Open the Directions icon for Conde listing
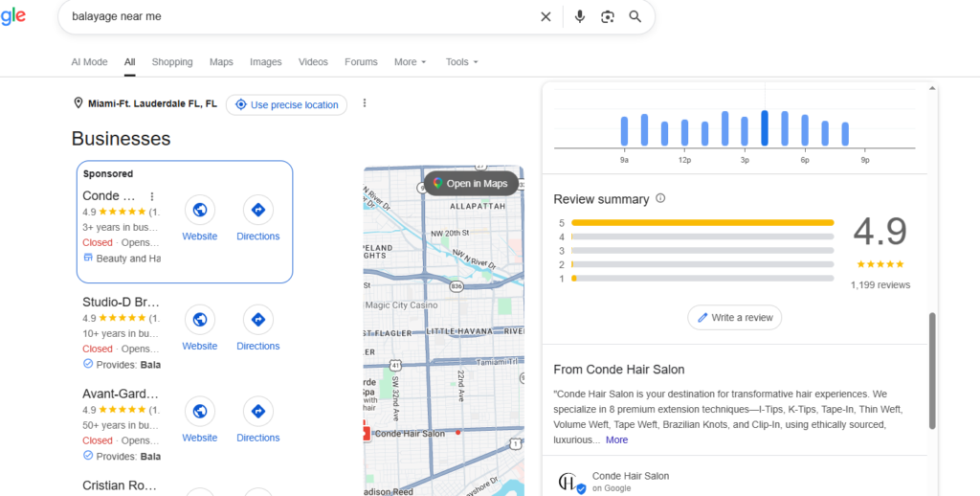980x496 pixels. click(x=258, y=210)
